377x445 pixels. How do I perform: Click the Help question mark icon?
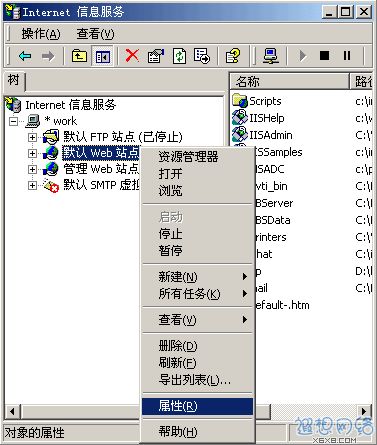233,56
